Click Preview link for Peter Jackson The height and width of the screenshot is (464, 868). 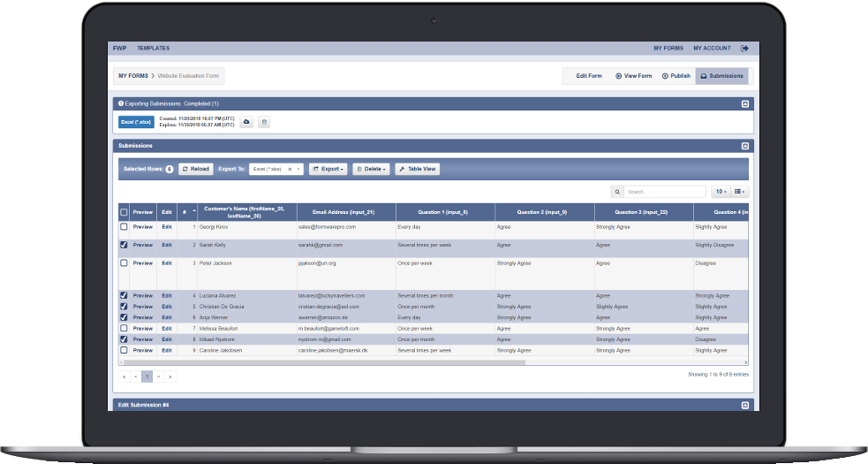[x=142, y=262]
